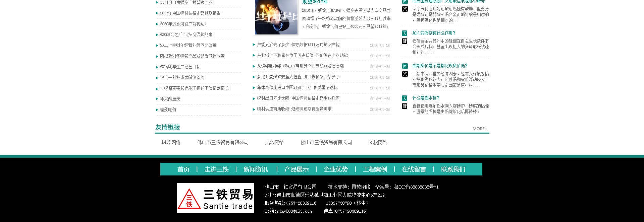Open MORE+ in 友情链接 section

pyautogui.click(x=480, y=129)
